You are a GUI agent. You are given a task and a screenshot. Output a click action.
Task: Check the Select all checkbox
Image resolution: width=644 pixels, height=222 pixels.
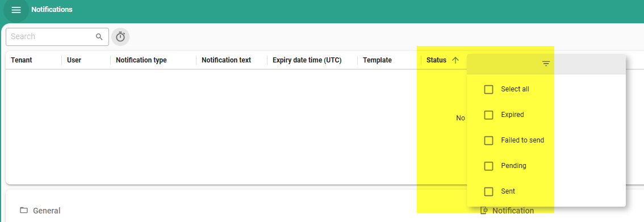pos(488,89)
